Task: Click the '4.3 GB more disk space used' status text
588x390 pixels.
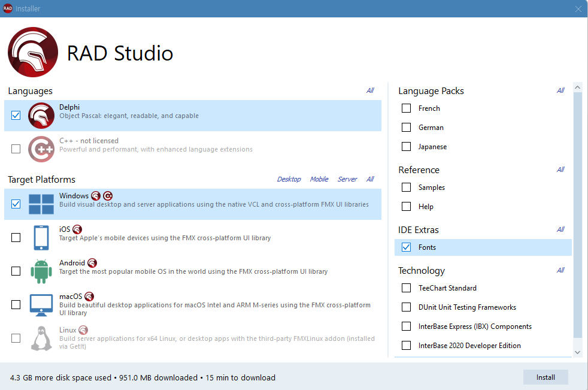Action: [60, 377]
